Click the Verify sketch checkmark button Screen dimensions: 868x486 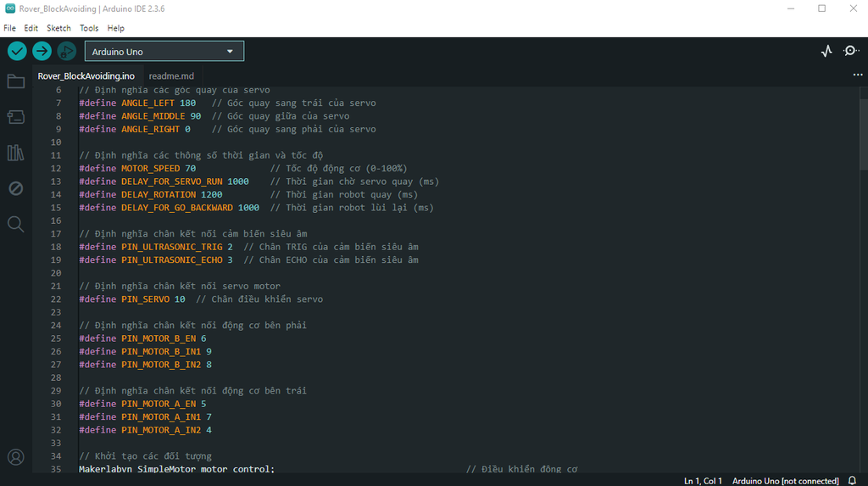[x=17, y=51]
